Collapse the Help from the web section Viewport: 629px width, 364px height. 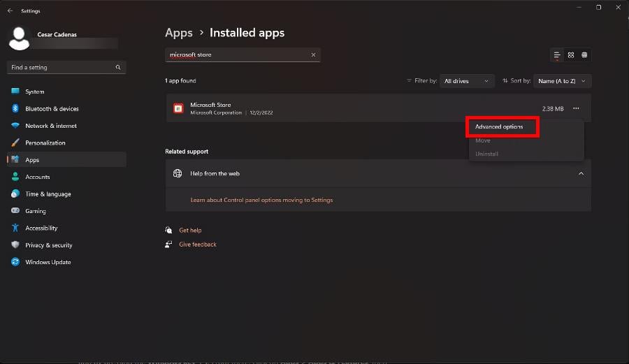click(x=581, y=173)
